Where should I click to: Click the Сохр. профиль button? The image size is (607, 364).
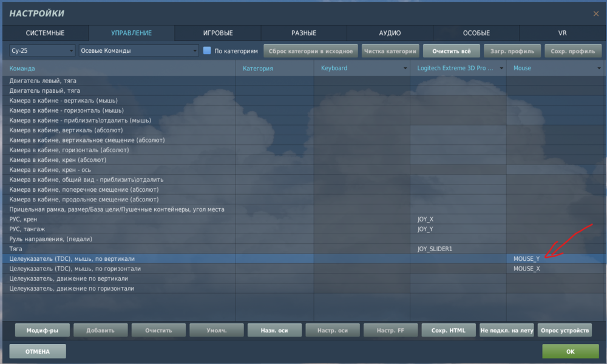pos(573,51)
